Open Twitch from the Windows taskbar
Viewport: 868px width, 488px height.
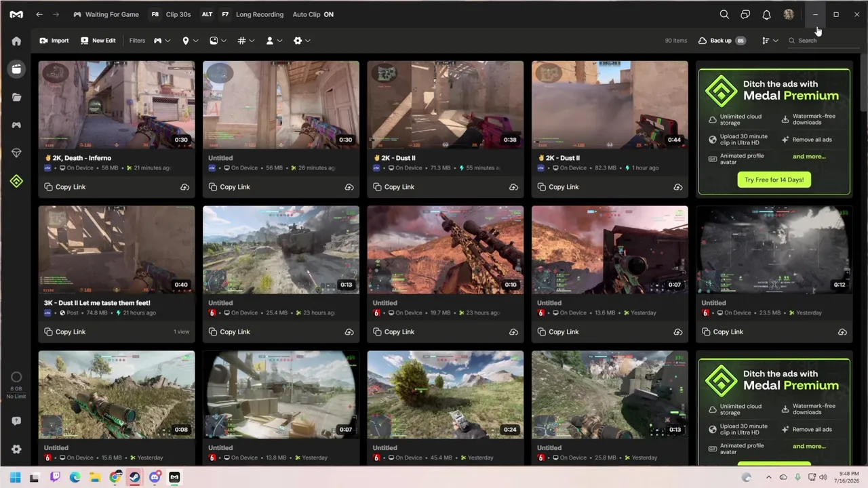click(55, 477)
